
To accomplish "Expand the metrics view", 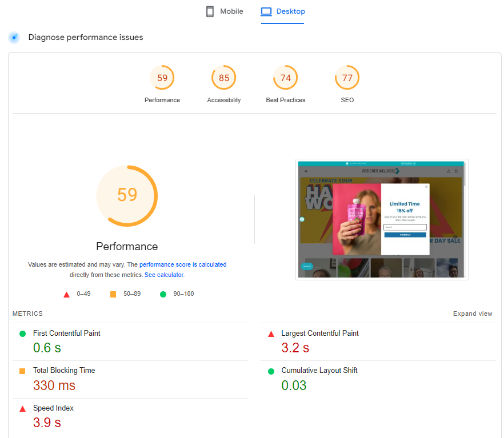I will click(x=473, y=314).
